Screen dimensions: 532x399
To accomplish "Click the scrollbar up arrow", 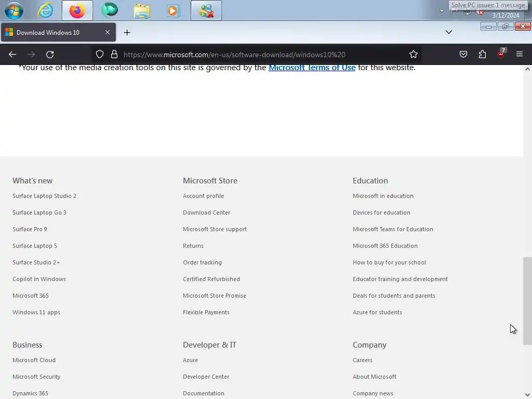I will [x=527, y=69].
